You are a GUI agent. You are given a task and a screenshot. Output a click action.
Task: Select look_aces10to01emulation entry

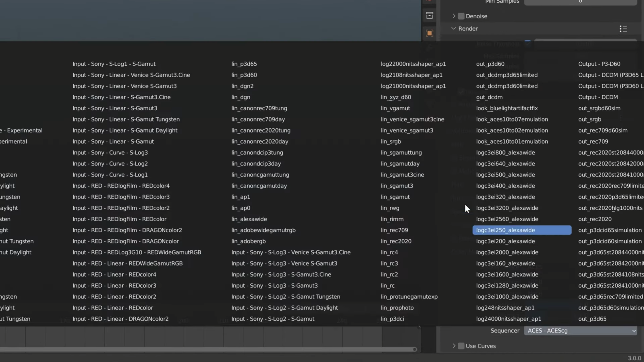tap(512, 141)
